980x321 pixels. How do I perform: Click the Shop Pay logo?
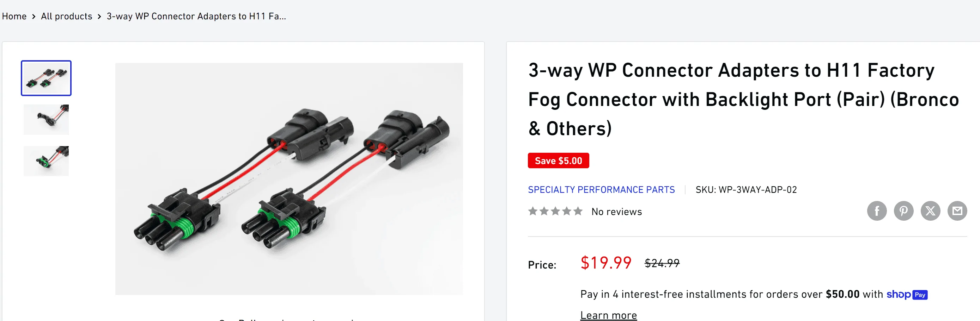[x=907, y=294]
